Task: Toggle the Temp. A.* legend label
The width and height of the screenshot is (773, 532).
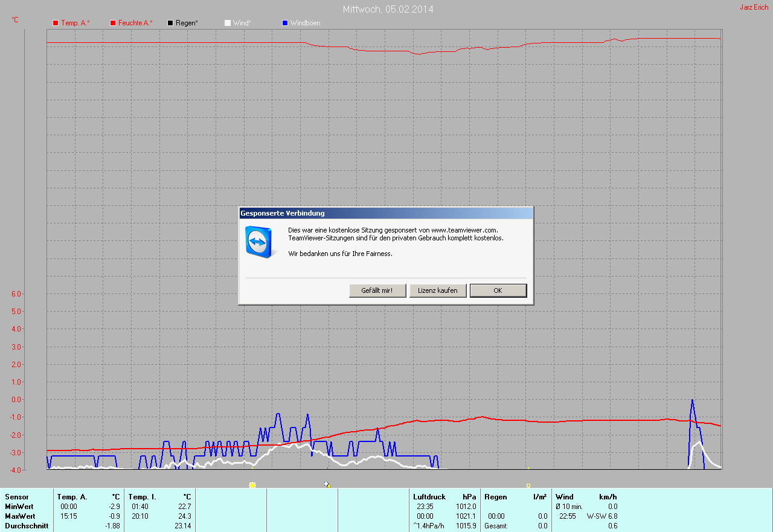Action: [75, 23]
